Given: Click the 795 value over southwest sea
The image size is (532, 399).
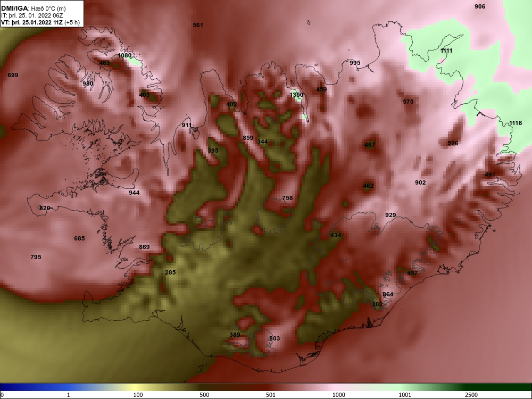Looking at the screenshot, I should click(36, 257).
